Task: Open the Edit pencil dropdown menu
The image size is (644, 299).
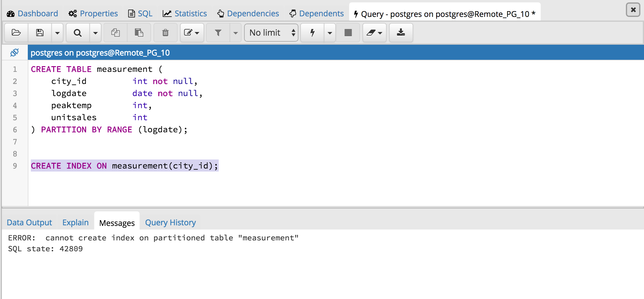Action: [x=192, y=33]
